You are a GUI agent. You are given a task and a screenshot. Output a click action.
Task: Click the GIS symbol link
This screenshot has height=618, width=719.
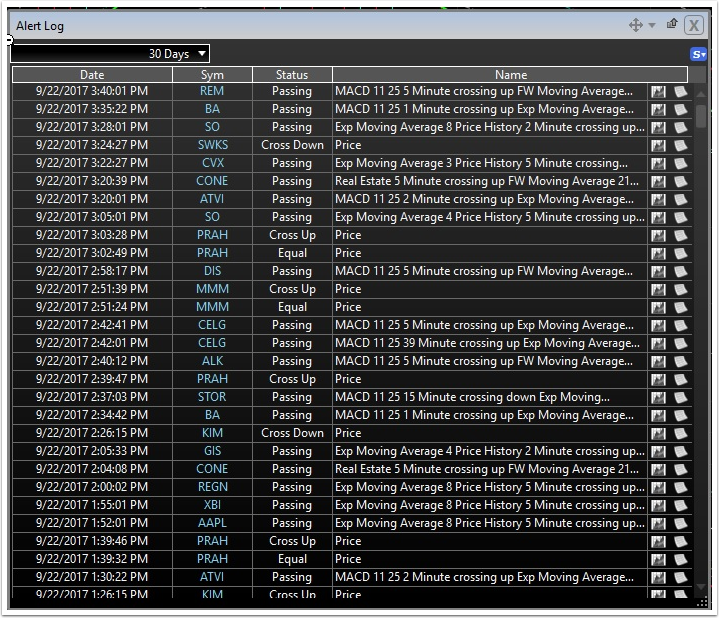[212, 451]
